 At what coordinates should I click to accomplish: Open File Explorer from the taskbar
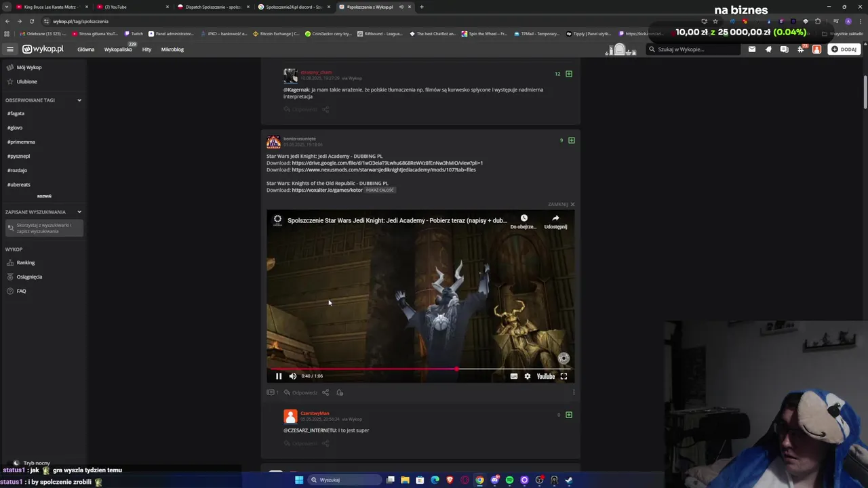tap(405, 480)
